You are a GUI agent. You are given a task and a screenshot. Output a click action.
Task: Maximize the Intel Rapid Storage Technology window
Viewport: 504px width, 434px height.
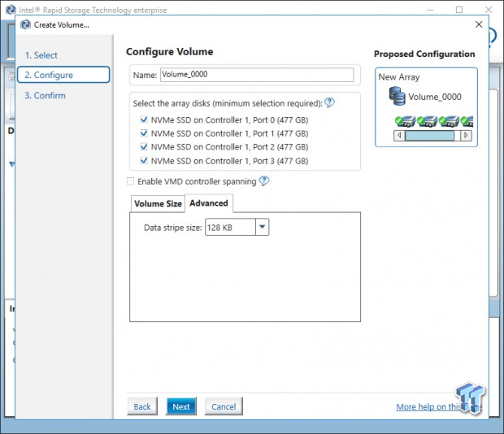click(x=459, y=10)
